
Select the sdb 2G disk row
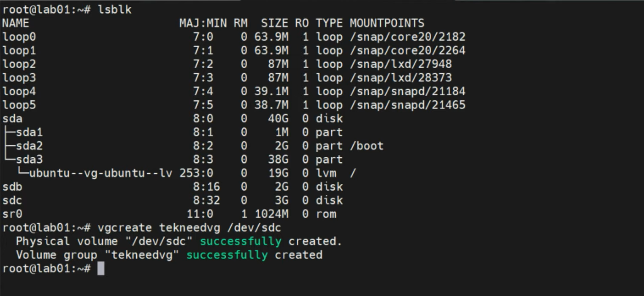12,186
